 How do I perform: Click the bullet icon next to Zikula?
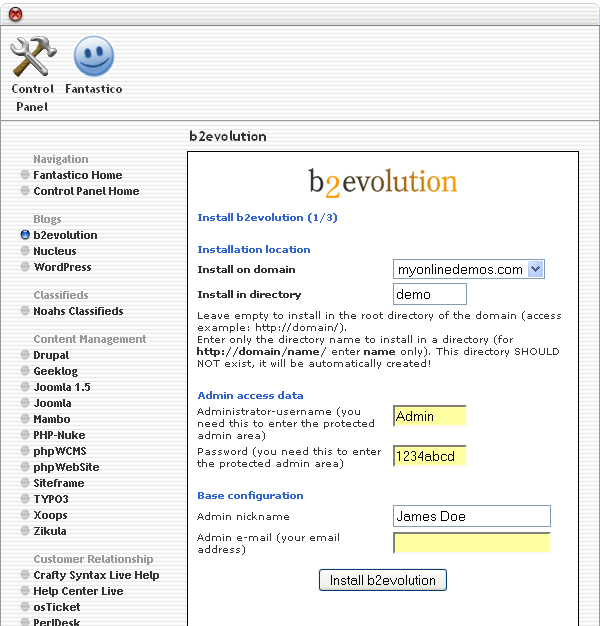pyautogui.click(x=25, y=531)
